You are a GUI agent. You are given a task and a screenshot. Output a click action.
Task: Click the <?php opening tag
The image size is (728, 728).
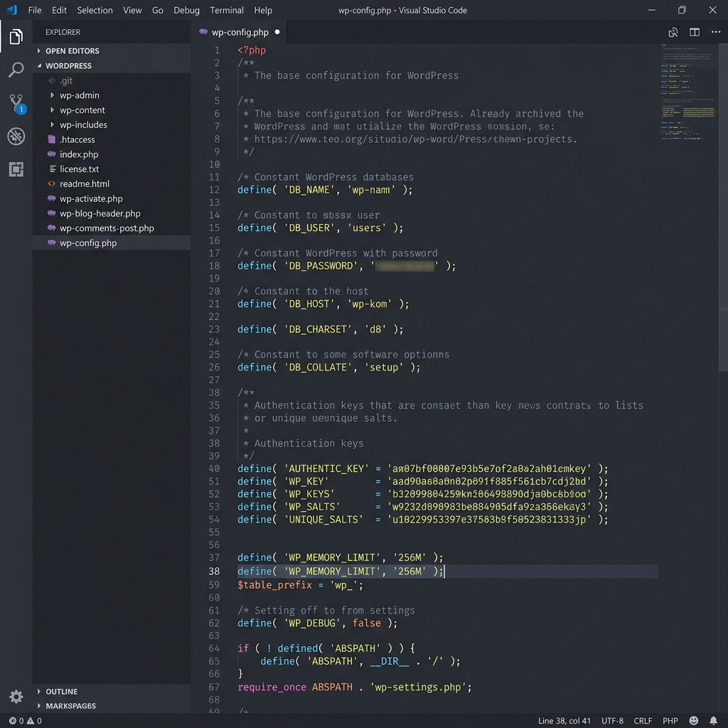(x=252, y=50)
